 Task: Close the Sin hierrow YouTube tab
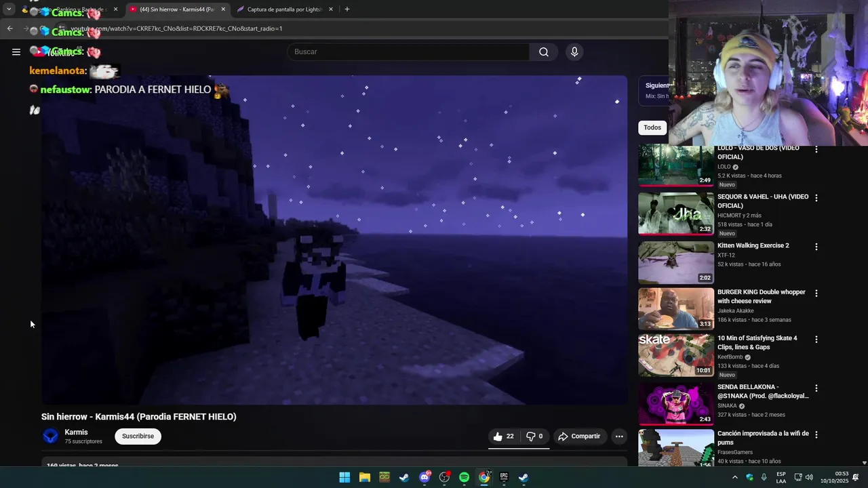[x=223, y=9]
